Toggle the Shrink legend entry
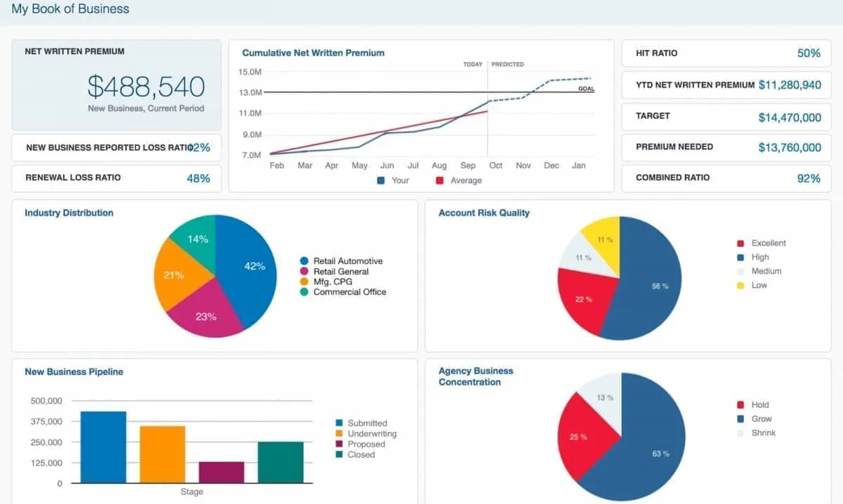The image size is (843, 504). (x=739, y=433)
